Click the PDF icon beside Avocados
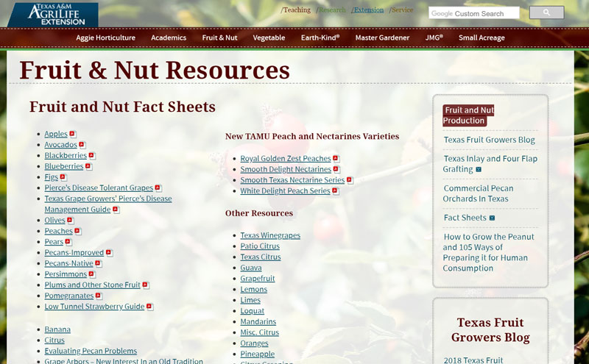589x364 pixels. pos(82,144)
